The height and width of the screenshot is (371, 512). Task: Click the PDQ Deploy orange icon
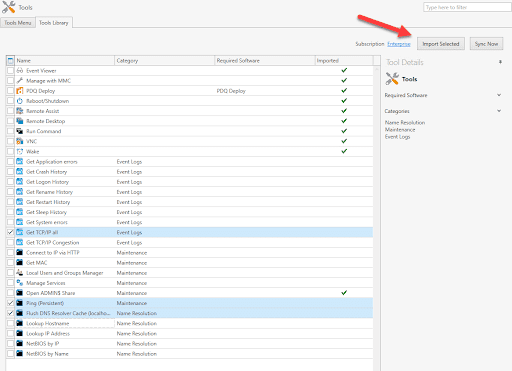[x=20, y=91]
